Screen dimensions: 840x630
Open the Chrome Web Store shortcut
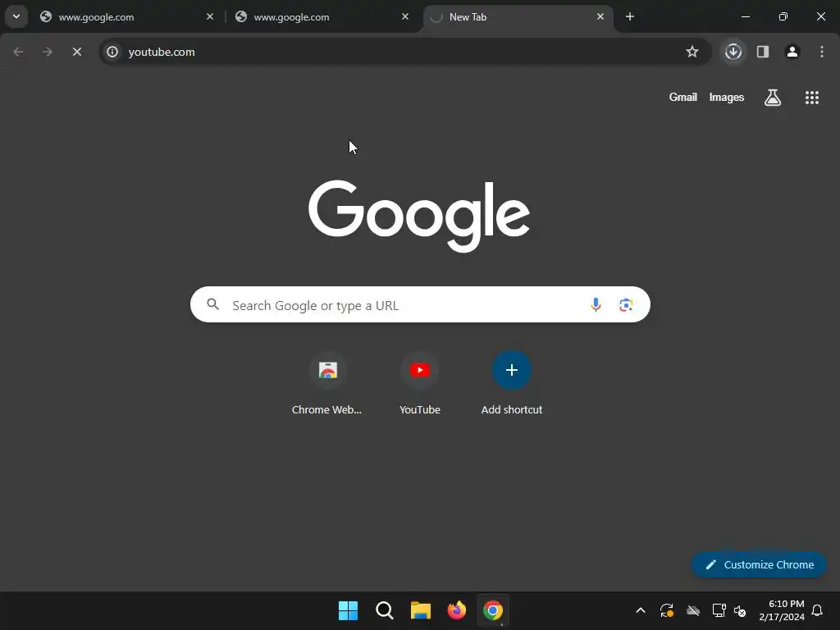(x=326, y=384)
